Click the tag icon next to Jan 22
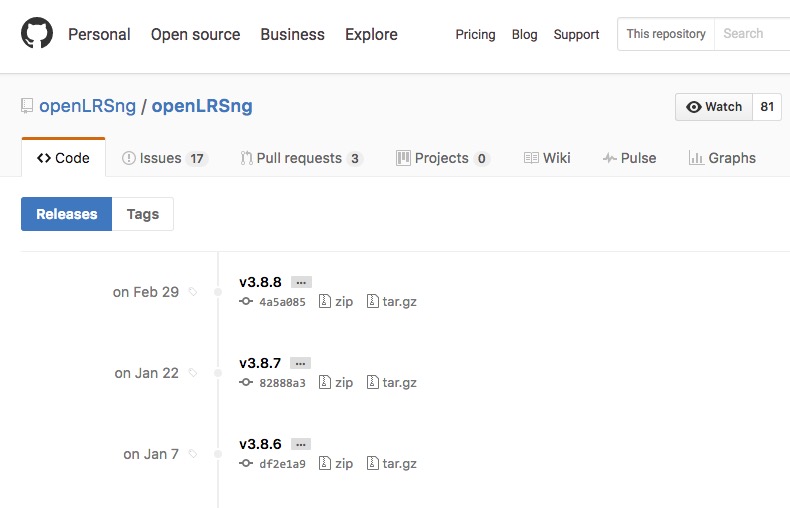The image size is (790, 508). [193, 373]
